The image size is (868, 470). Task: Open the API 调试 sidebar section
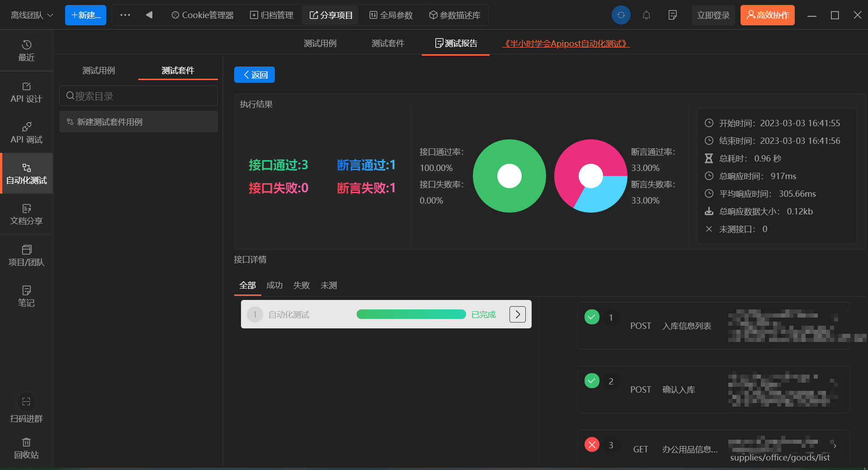(26, 133)
